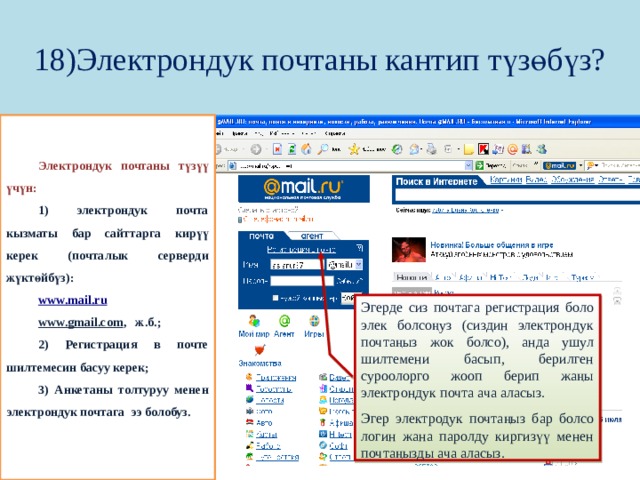Open Мой мир icon on mail.ru
640x480 pixels.
coord(254,321)
